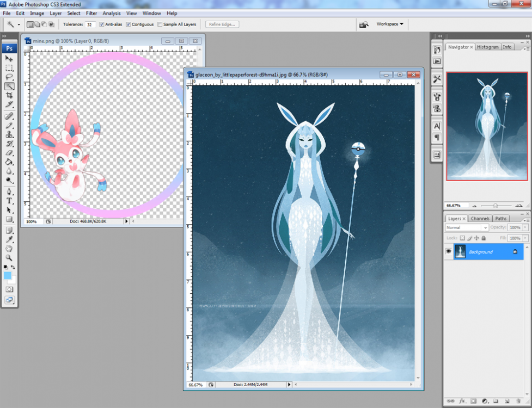Viewport: 532px width, 408px height.
Task: Select the Crop tool
Action: 9,95
